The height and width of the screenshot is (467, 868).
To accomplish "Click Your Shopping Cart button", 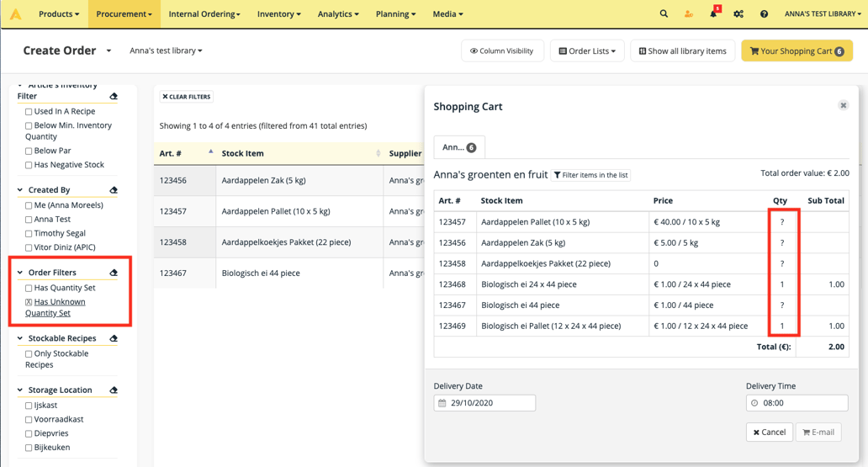I will coord(797,51).
